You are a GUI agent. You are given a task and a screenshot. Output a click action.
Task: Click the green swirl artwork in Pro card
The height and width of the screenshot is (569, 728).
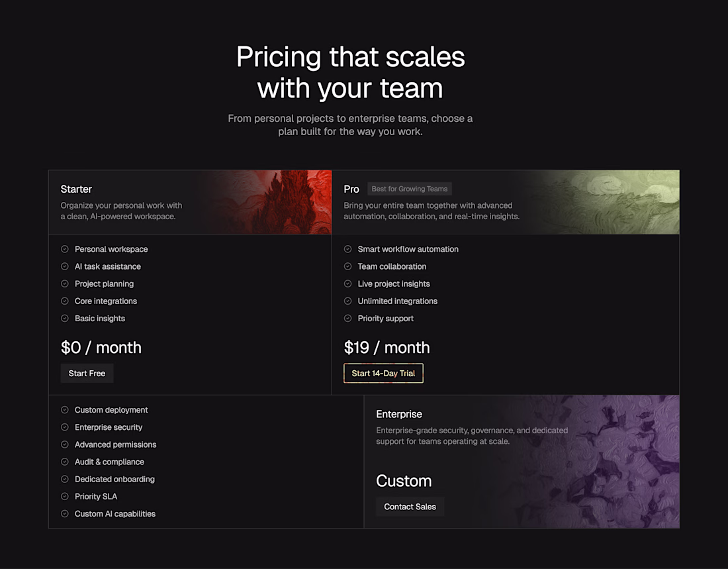pyautogui.click(x=604, y=202)
